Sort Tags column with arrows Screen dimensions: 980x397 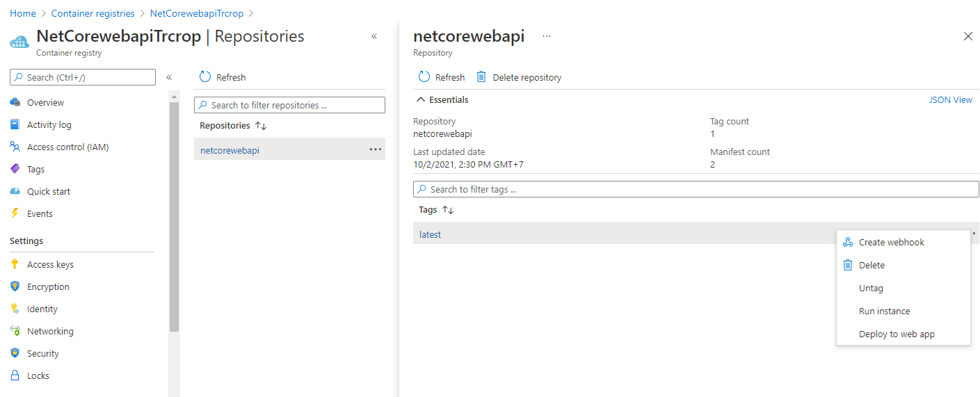point(448,210)
